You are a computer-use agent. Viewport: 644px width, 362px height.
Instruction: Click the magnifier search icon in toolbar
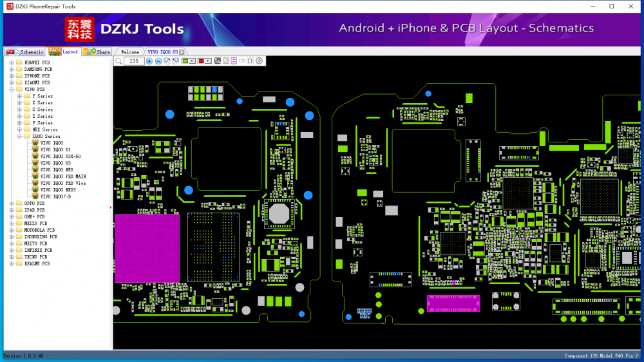click(118, 61)
